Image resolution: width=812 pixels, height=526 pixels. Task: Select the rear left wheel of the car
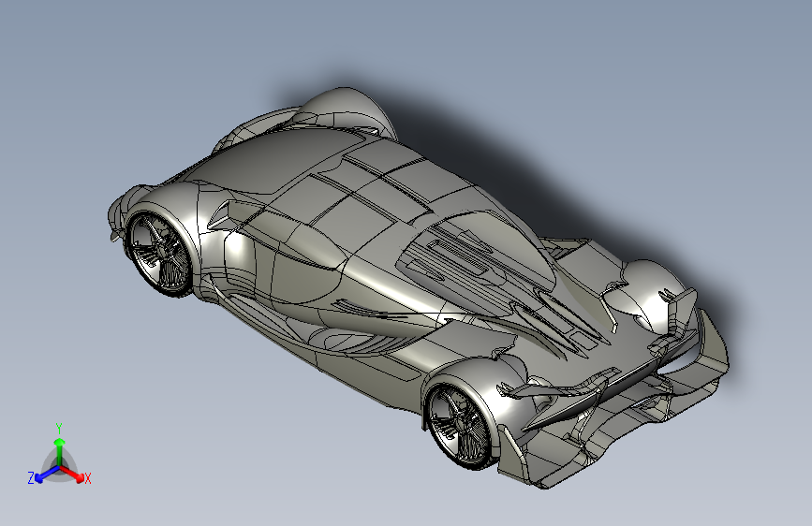tap(460, 426)
